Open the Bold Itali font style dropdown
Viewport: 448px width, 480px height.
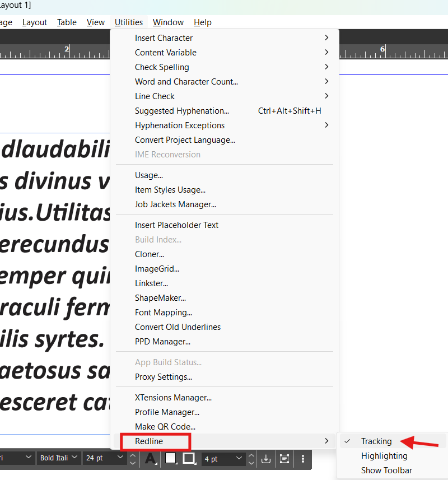(x=58, y=458)
